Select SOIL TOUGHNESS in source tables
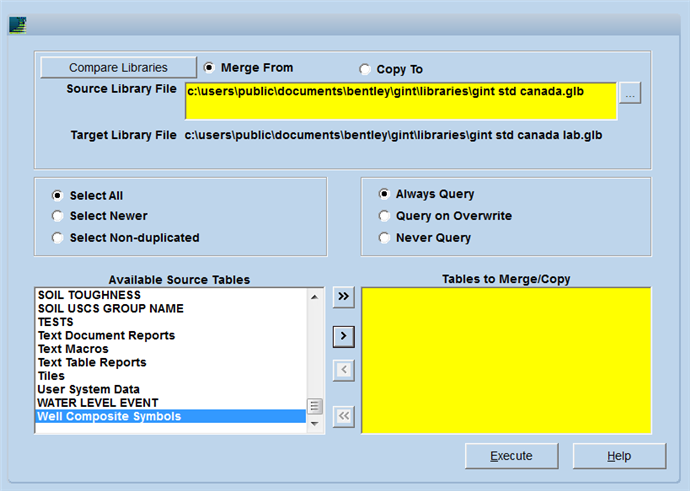The height and width of the screenshot is (491, 690). click(170, 295)
